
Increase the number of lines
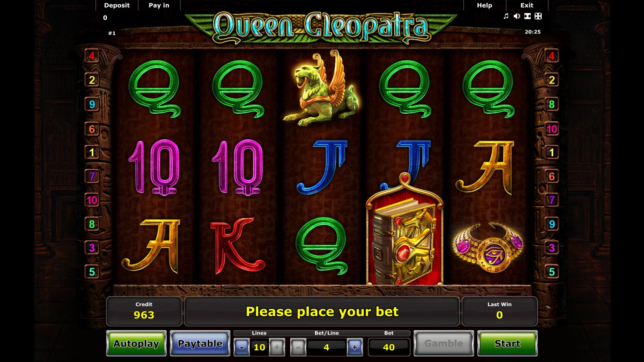tap(277, 347)
